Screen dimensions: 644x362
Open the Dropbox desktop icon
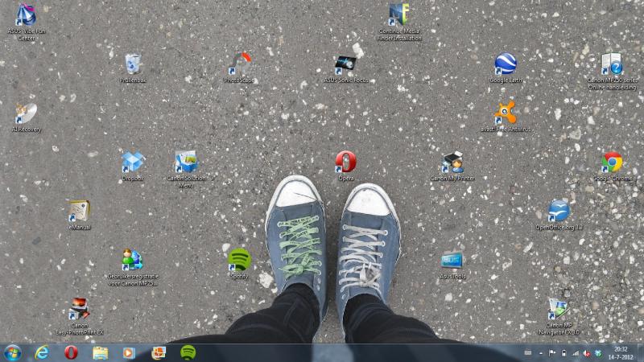[133, 166]
